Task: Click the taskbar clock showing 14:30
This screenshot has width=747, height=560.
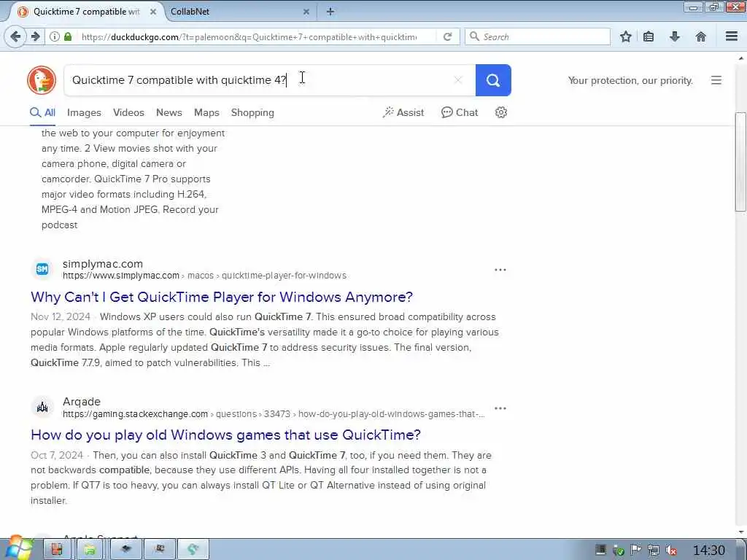Action: pos(709,551)
